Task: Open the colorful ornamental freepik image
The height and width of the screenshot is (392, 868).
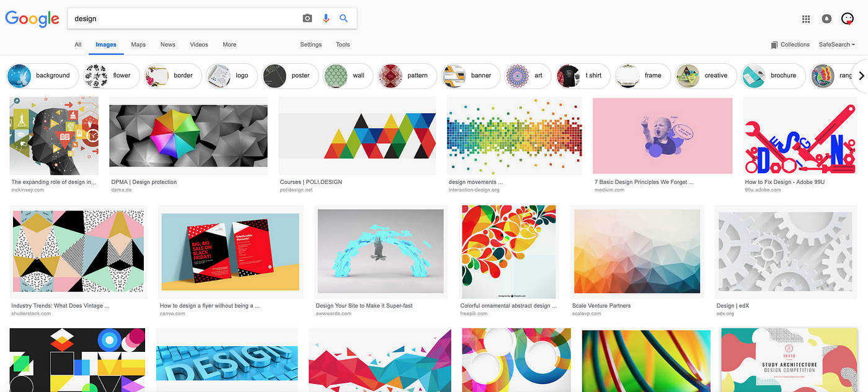Action: (509, 251)
